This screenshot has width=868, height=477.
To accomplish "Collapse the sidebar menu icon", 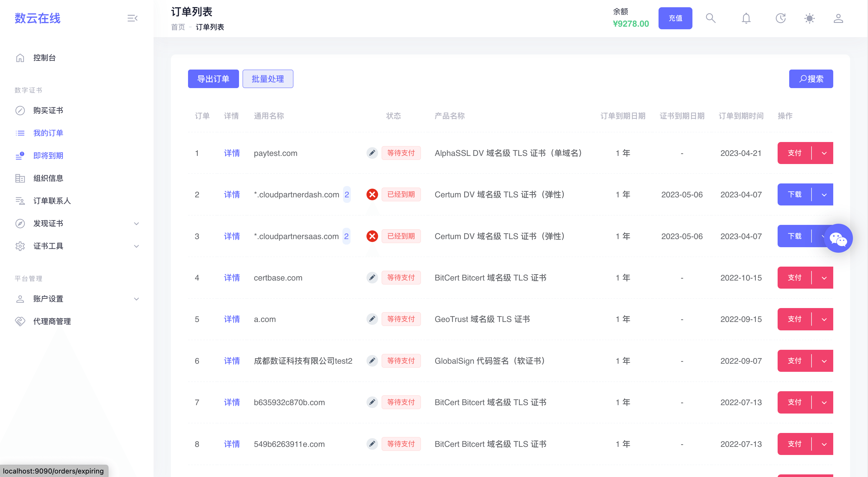I will click(x=132, y=18).
